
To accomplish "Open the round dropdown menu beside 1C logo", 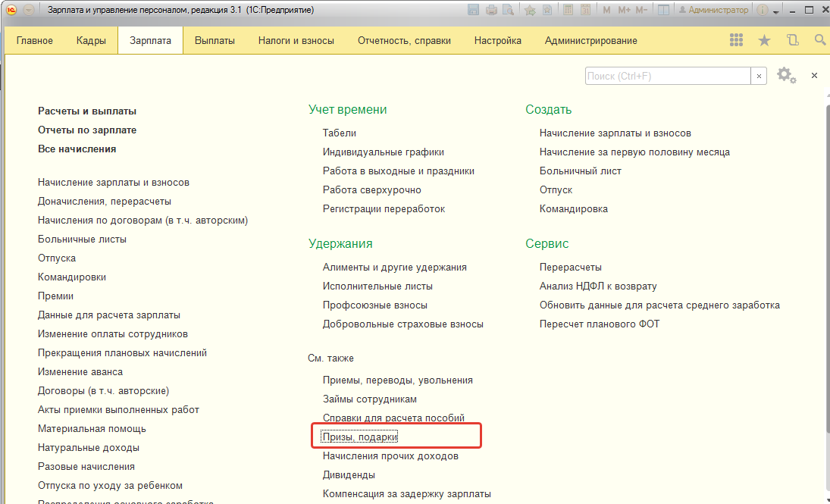I will click(29, 10).
